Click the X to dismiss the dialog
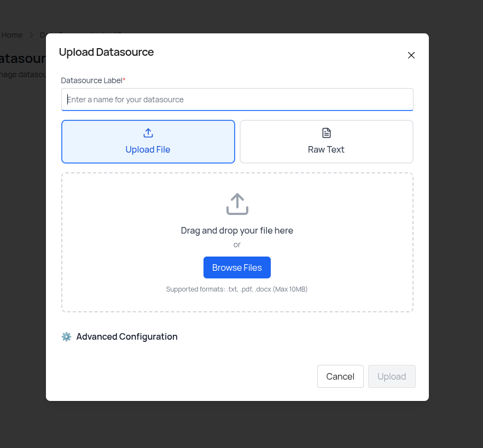Image resolution: width=483 pixels, height=448 pixels. tap(411, 55)
